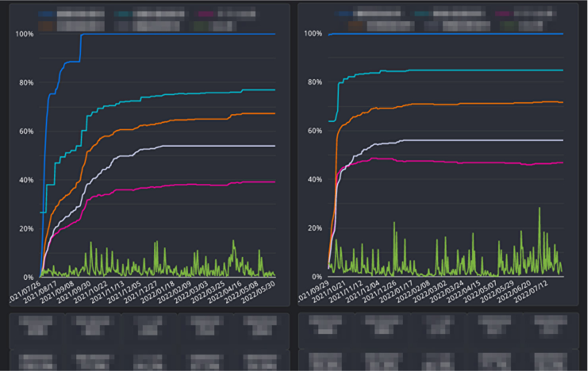Image resolution: width=588 pixels, height=371 pixels.
Task: Click green legend swatch in left chart
Action: (201, 26)
